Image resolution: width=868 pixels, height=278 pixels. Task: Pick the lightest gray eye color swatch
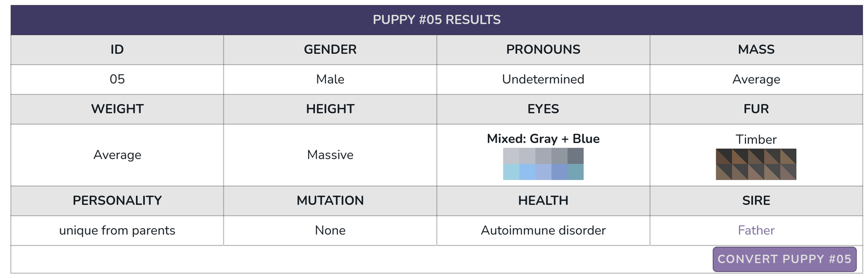pos(511,156)
